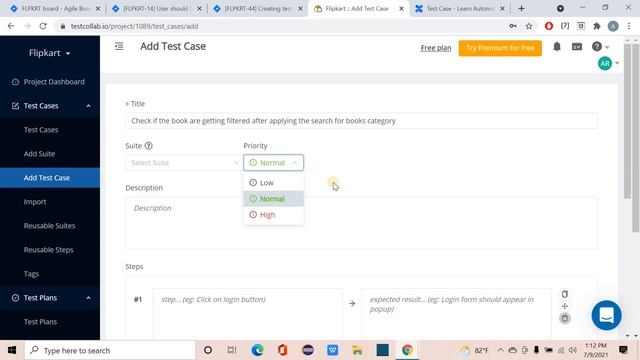640x360 pixels.
Task: Collapse sidebar using menu fold icon
Action: (x=119, y=46)
